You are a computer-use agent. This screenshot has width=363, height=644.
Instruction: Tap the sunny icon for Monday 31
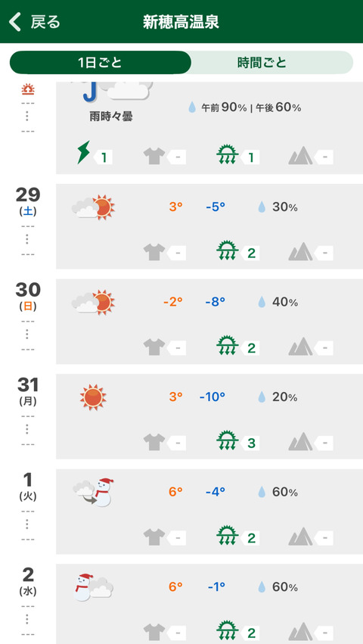[x=93, y=397]
